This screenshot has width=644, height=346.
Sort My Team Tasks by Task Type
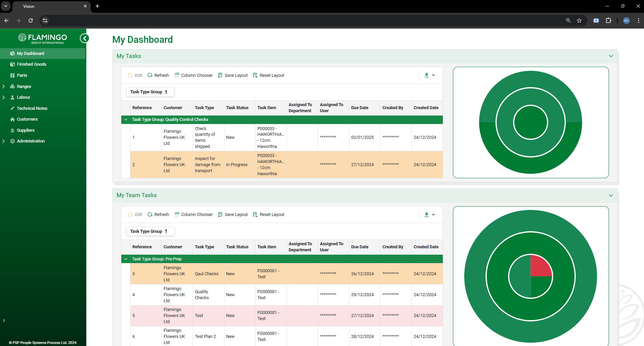point(208,247)
